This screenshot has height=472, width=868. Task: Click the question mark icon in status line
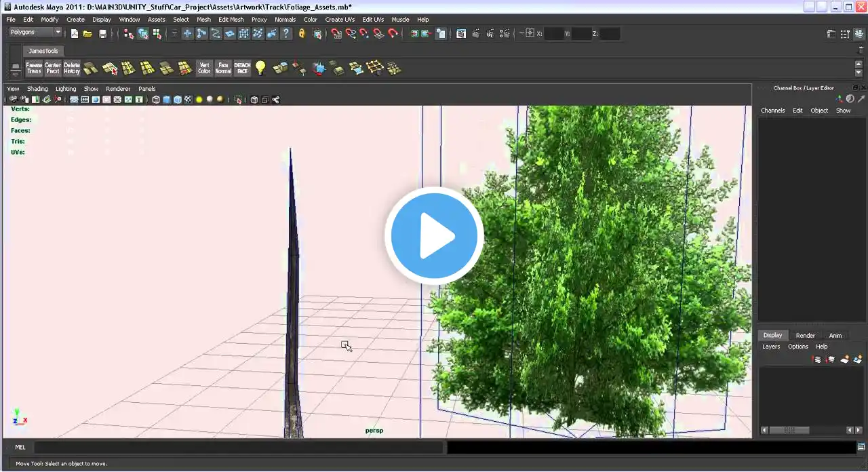pyautogui.click(x=287, y=33)
